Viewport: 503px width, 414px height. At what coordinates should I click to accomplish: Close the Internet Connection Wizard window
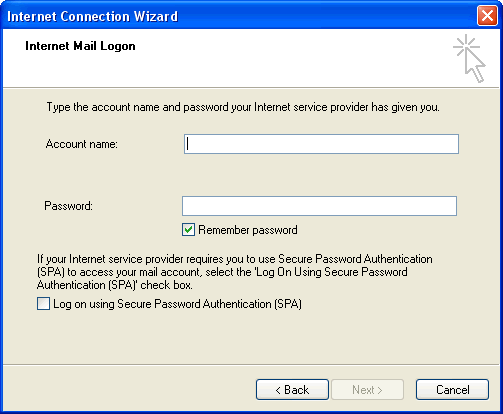click(487, 16)
